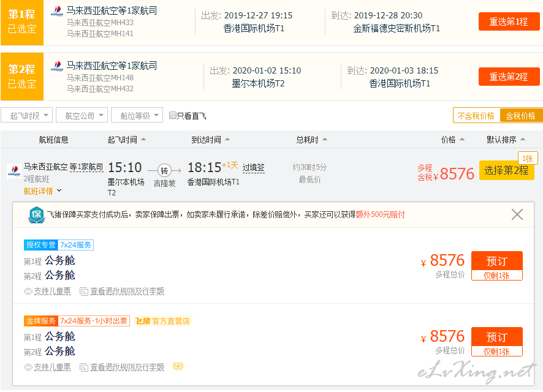Toggle the 只看直飞 checkbox
543x392 pixels.
172,115
